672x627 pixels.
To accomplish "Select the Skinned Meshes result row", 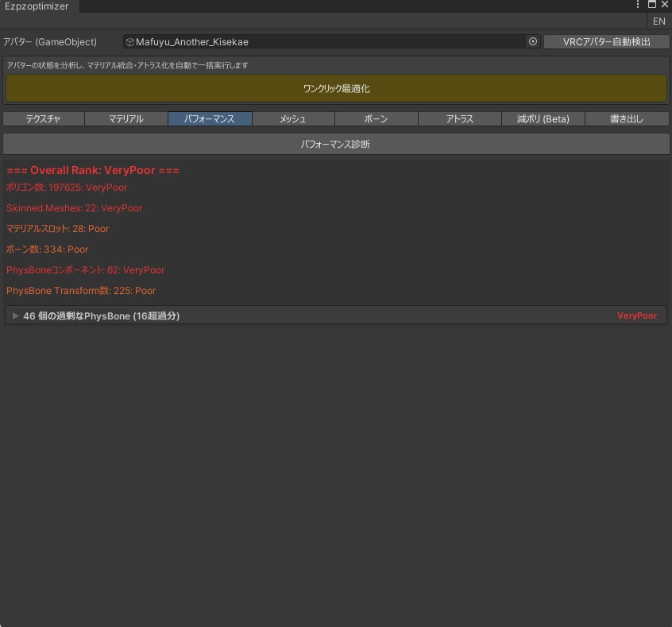I will pos(74,208).
